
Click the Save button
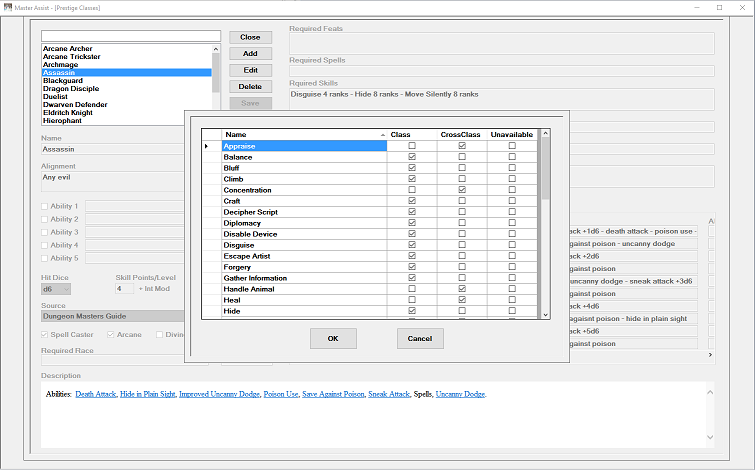[x=250, y=103]
